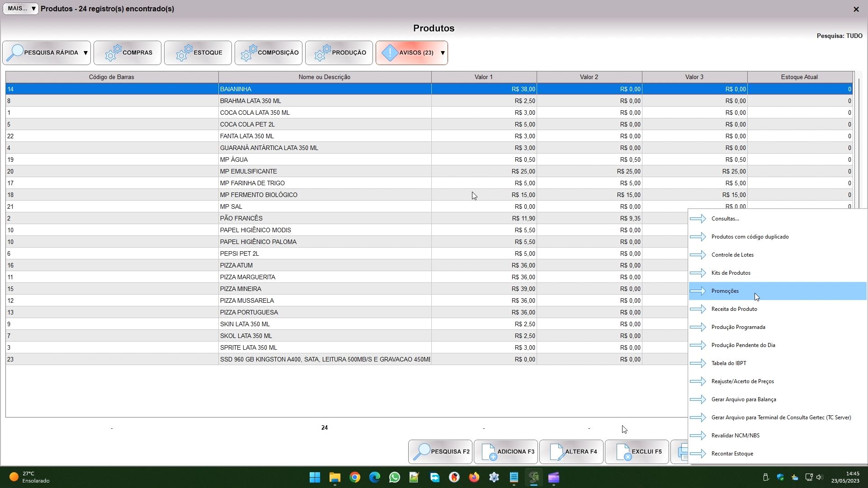Open WhatsApp from the taskbar
This screenshot has height=488, width=868.
point(394,478)
